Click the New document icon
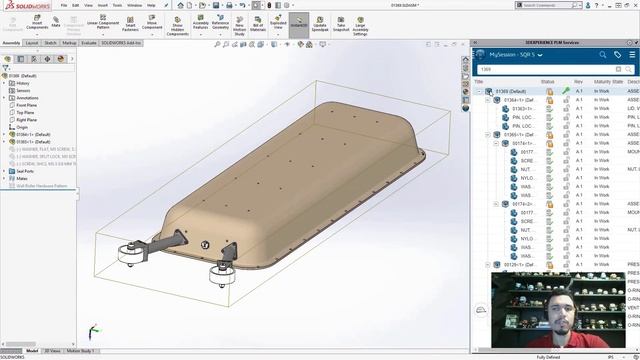This screenshot has width=640, height=360. coord(190,5)
